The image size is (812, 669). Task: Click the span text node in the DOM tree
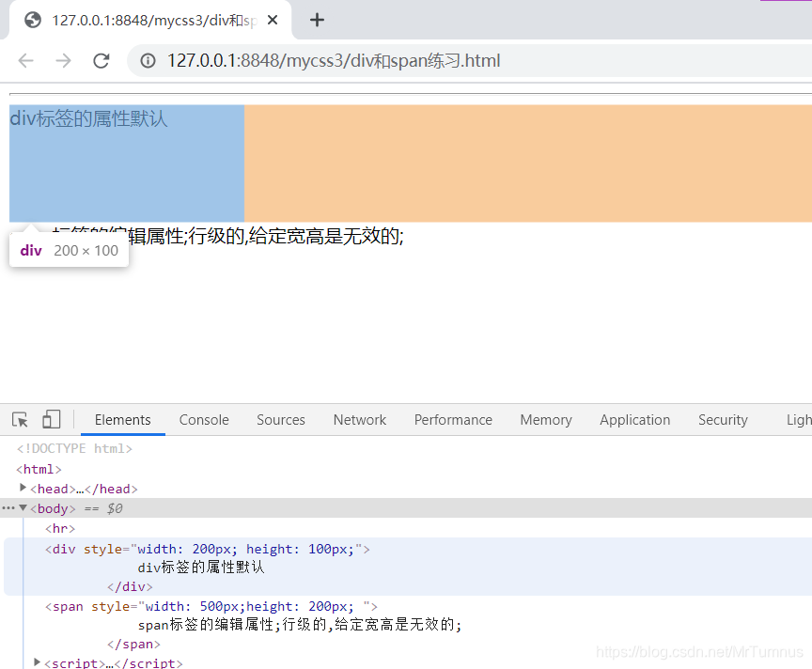[x=299, y=625]
